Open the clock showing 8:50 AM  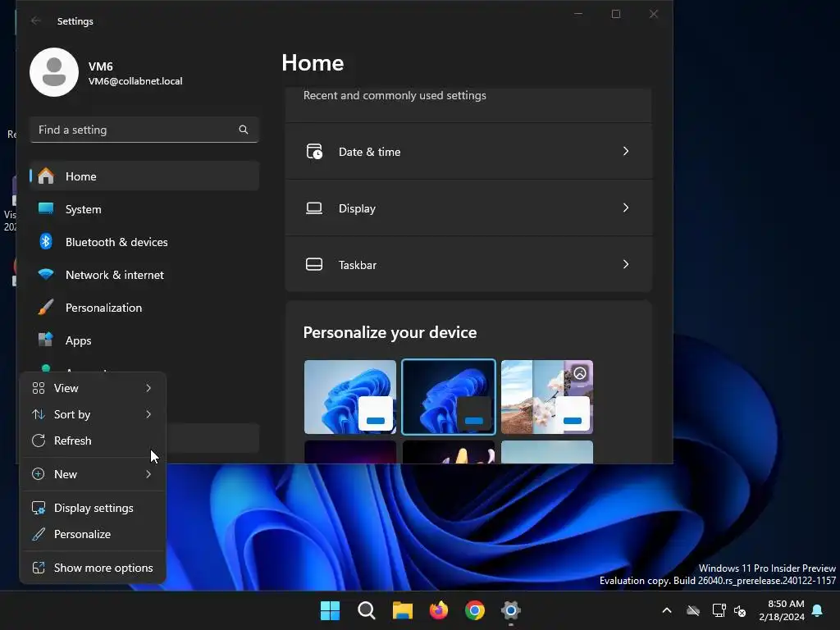781,610
